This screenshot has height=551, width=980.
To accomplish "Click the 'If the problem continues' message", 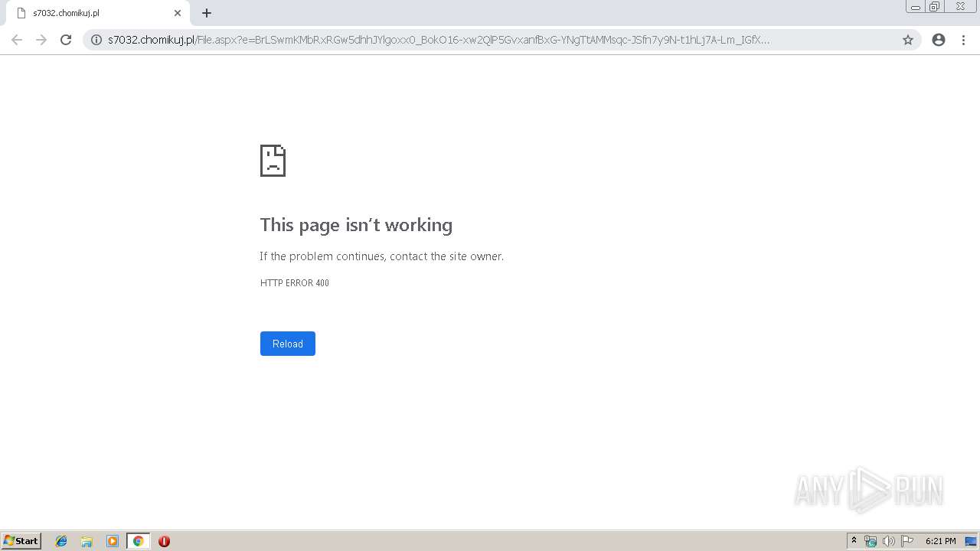I will click(x=382, y=256).
